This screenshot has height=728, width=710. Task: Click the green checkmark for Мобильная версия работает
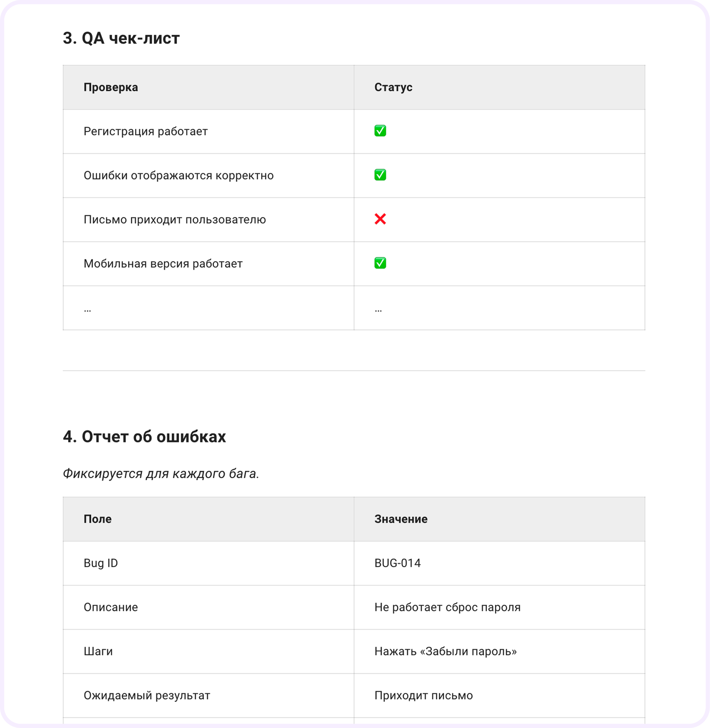pyautogui.click(x=380, y=263)
